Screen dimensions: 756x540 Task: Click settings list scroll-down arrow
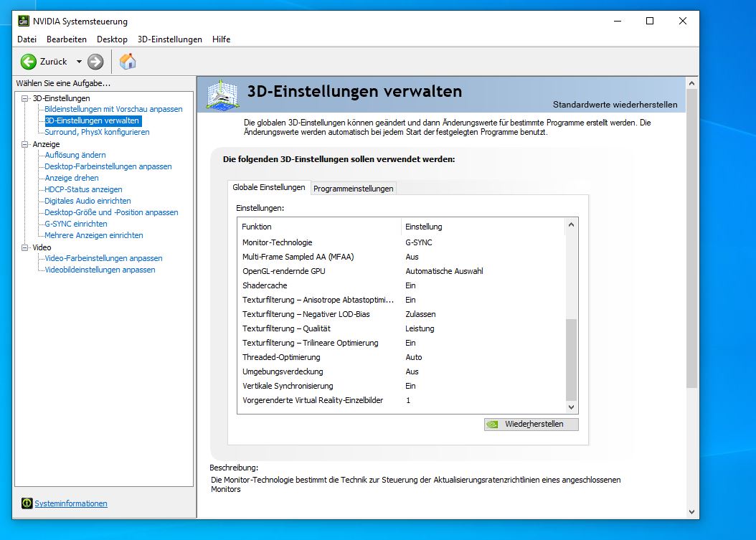(x=572, y=407)
